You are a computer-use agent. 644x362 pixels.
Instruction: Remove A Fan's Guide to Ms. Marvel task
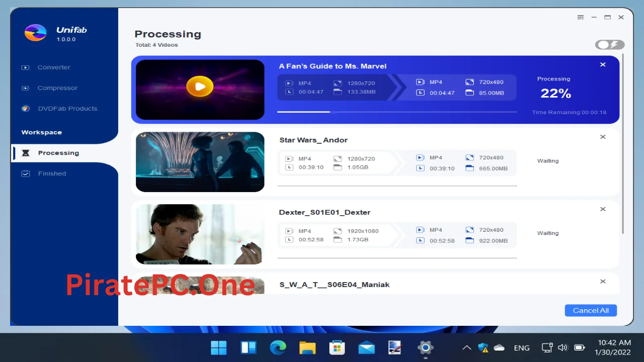(603, 64)
